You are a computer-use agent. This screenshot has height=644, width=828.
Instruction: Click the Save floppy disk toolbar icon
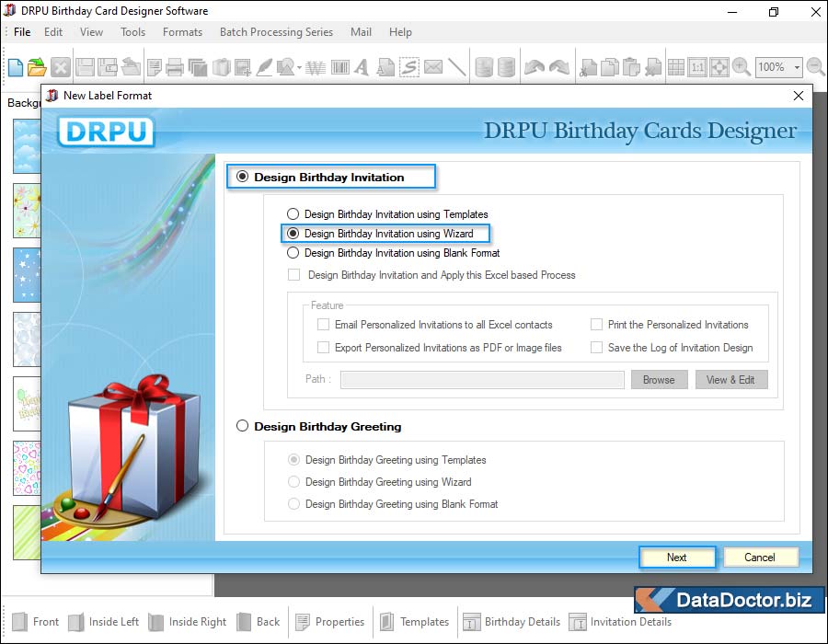85,67
